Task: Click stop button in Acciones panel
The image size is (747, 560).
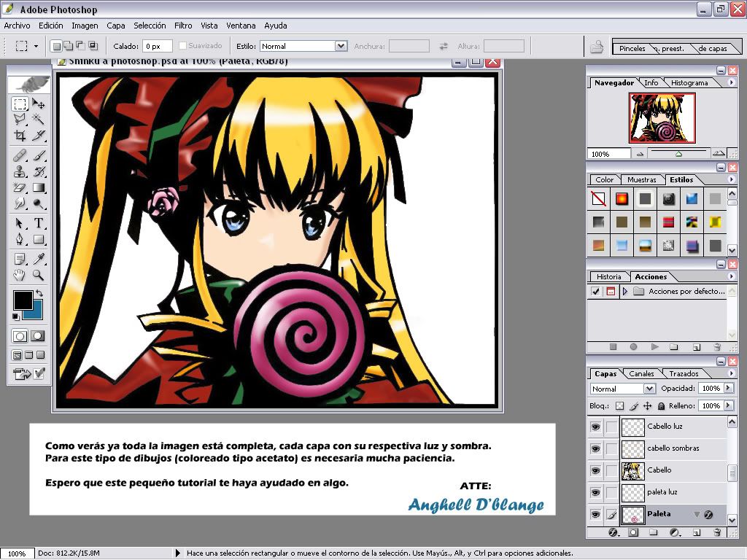Action: tap(613, 347)
